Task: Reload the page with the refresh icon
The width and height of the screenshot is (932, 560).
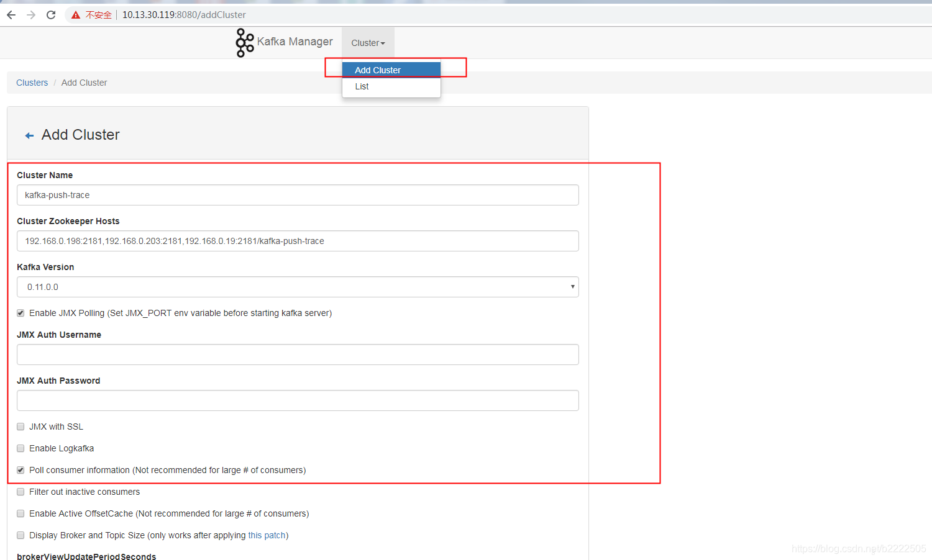Action: tap(51, 15)
